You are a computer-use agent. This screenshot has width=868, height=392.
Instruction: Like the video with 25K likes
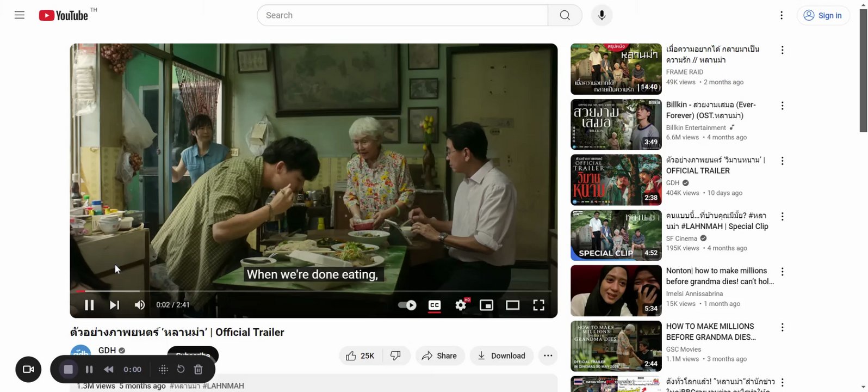[361, 356]
